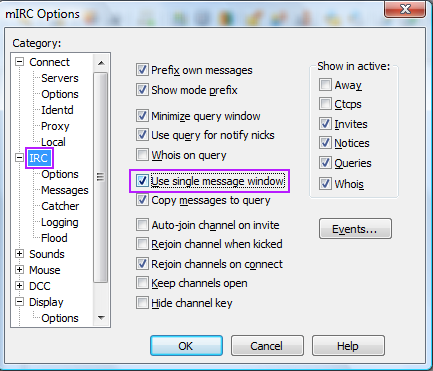Toggle Use single message window
Screen dimensions: 433x371
pyautogui.click(x=142, y=181)
